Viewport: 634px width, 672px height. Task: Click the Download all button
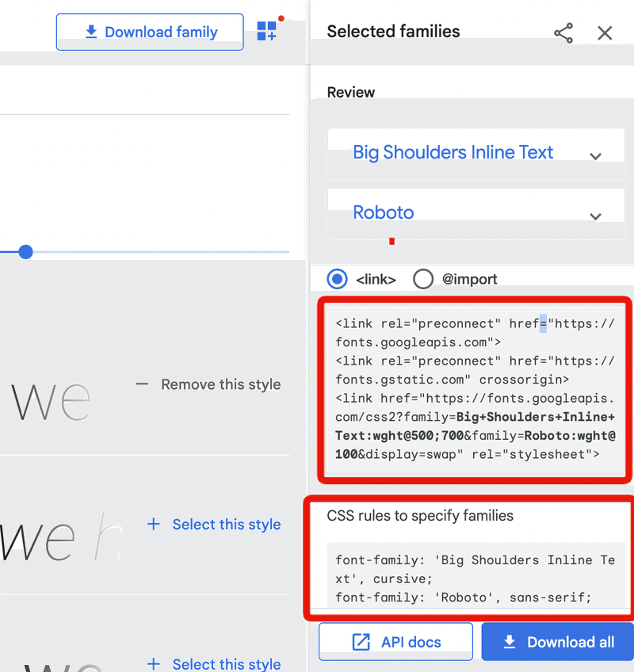558,642
